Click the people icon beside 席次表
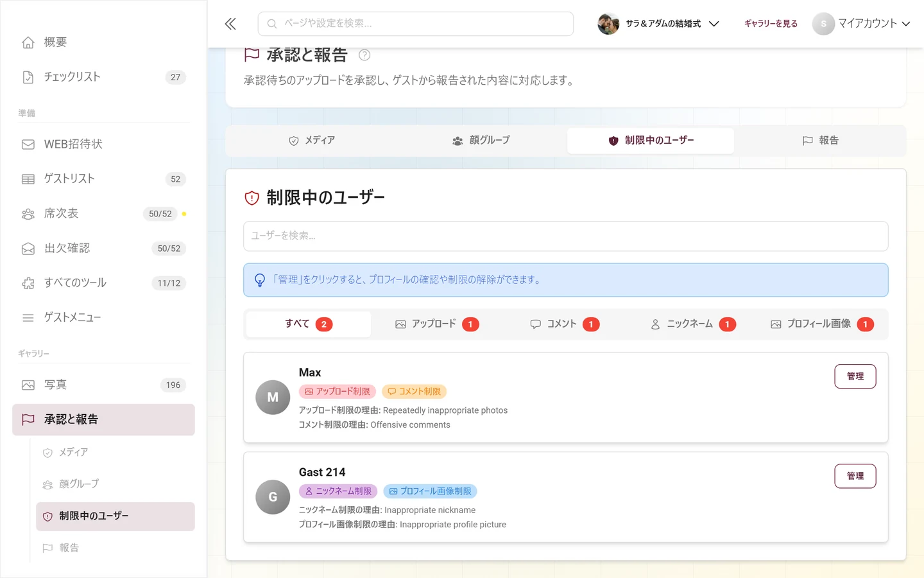Image resolution: width=924 pixels, height=578 pixels. tap(28, 214)
